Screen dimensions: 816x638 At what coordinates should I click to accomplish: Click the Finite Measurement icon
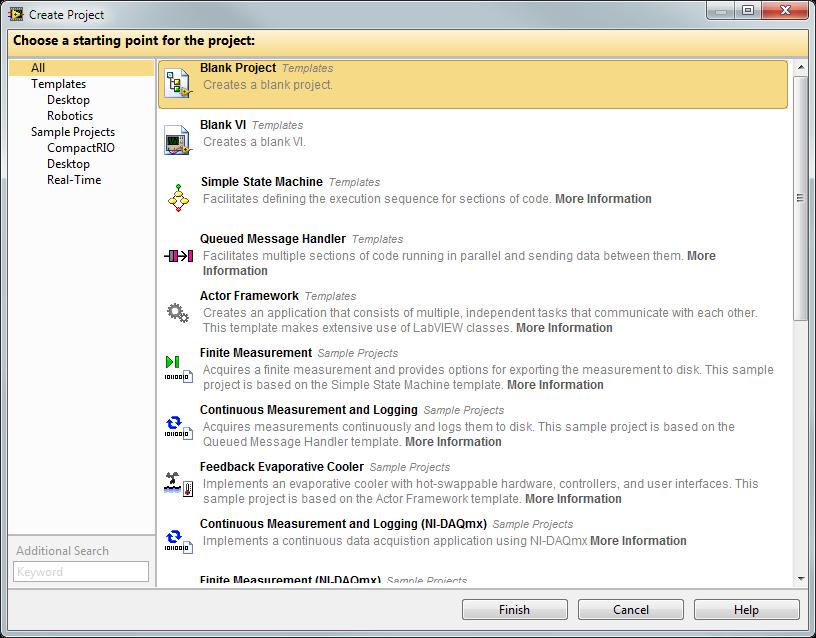[x=178, y=369]
